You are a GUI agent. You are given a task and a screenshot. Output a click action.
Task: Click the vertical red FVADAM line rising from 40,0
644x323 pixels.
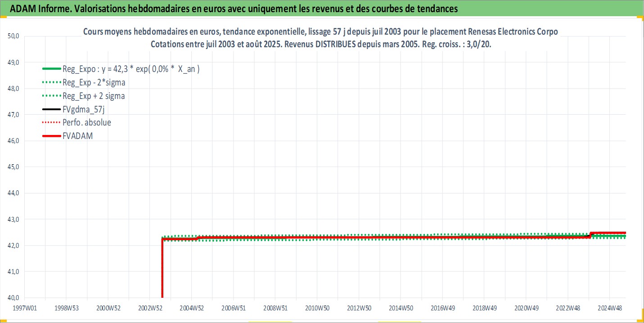pyautogui.click(x=162, y=268)
